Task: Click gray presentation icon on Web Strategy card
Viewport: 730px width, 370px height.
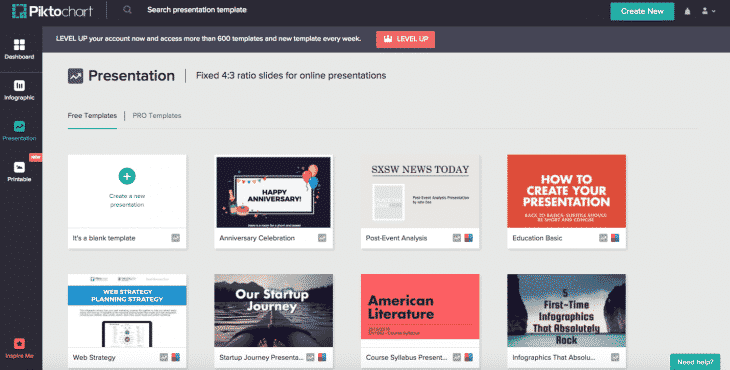Action: [163, 357]
